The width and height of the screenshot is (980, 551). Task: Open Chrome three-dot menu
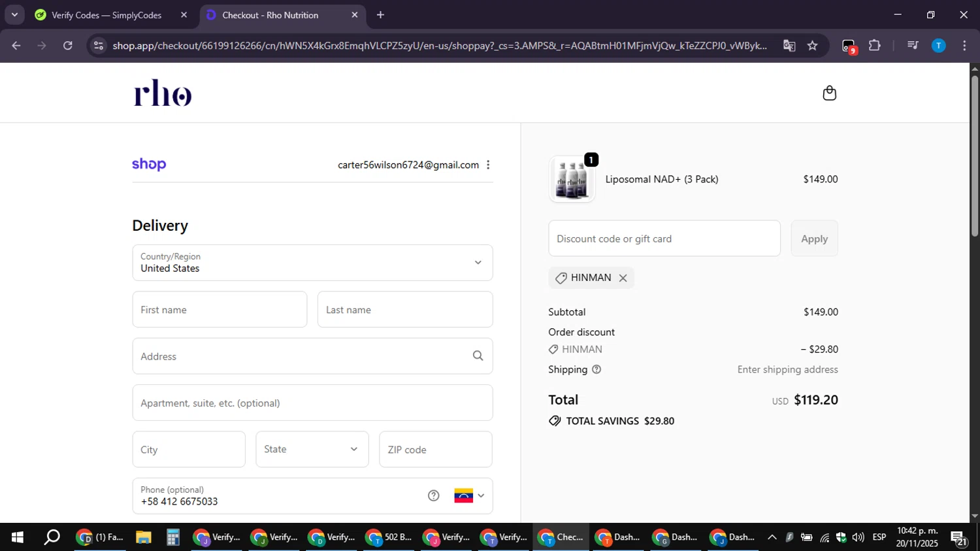click(964, 45)
